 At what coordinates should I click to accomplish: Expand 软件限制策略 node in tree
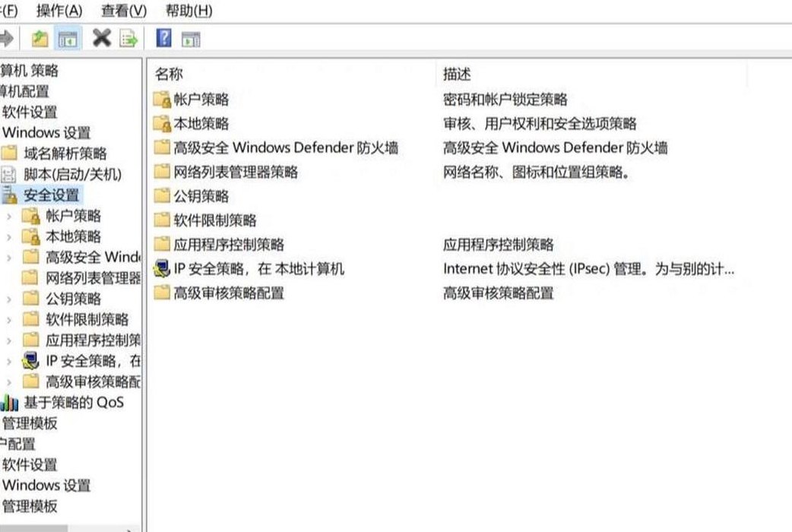(8, 320)
